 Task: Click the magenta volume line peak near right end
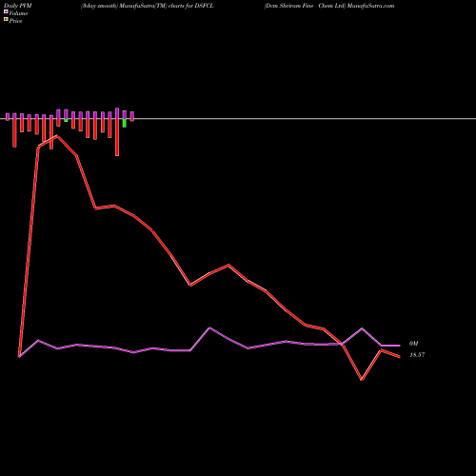[x=362, y=328]
